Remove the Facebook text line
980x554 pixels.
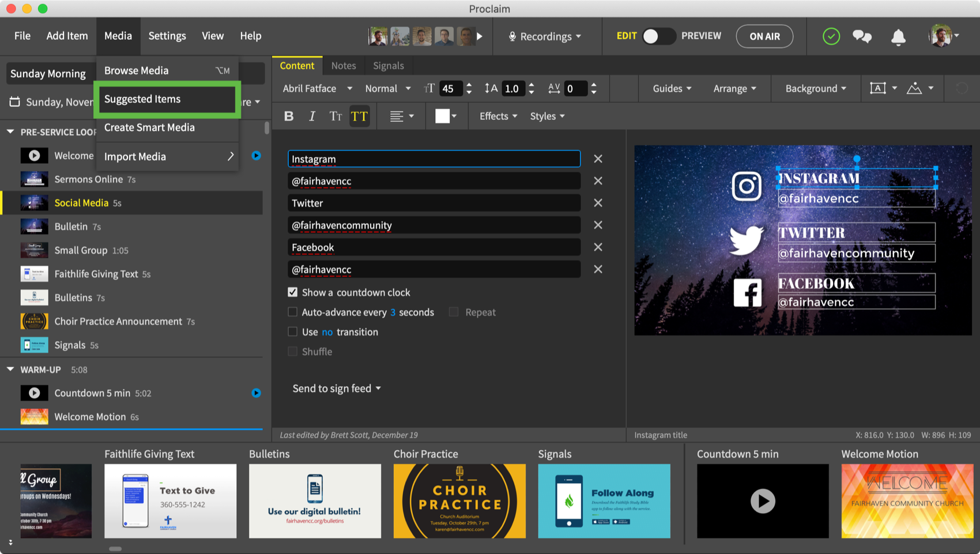(x=598, y=247)
